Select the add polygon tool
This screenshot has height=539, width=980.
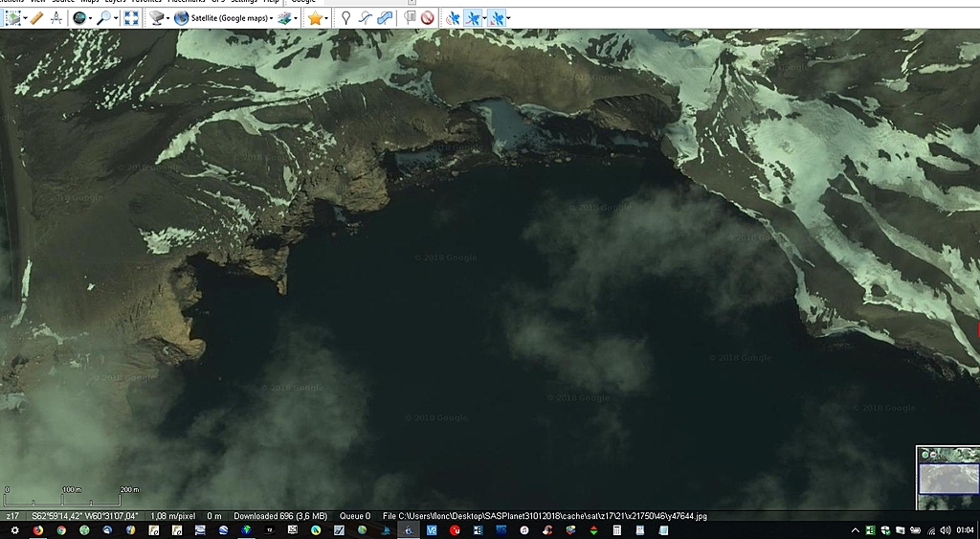(x=386, y=18)
